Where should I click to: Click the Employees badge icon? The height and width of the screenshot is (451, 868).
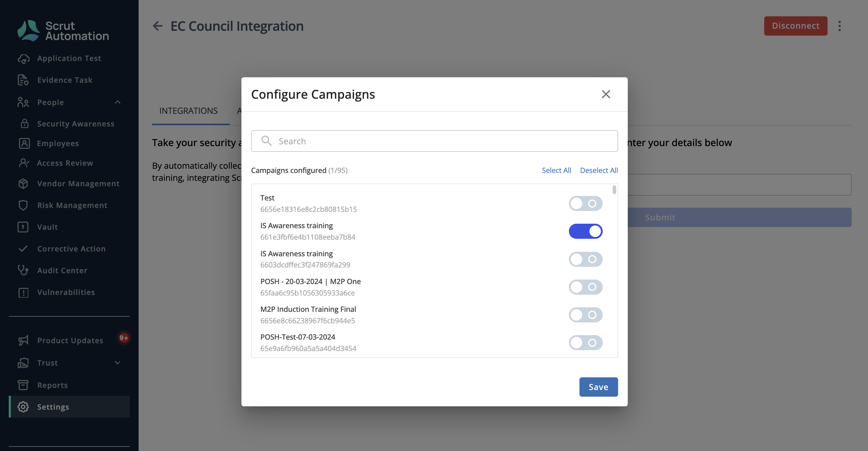click(x=24, y=143)
